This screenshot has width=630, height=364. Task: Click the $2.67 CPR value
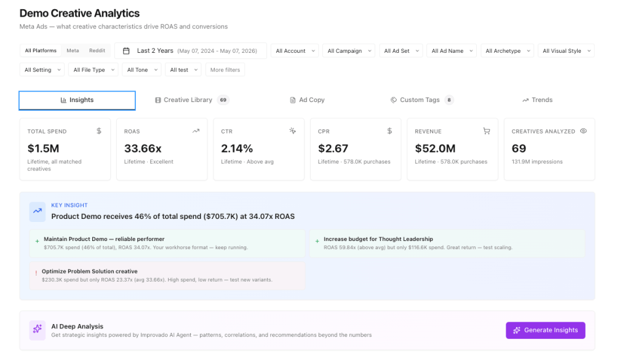tap(333, 149)
